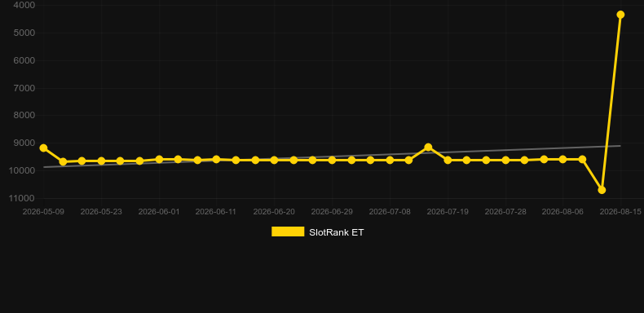
Task: Click the 2026-06-29 date axis label
Action: pos(332,212)
